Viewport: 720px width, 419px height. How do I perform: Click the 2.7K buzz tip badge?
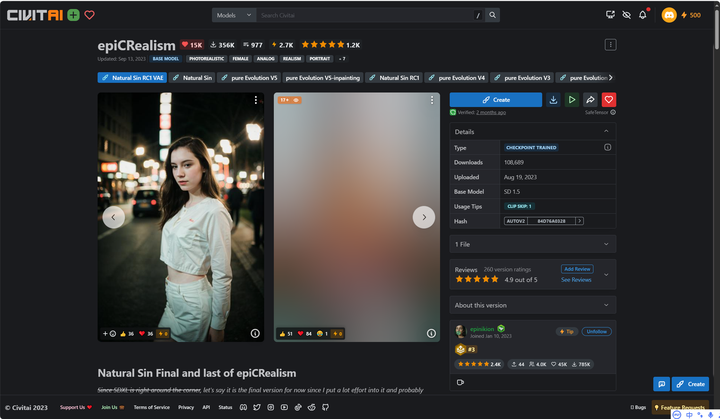(282, 45)
